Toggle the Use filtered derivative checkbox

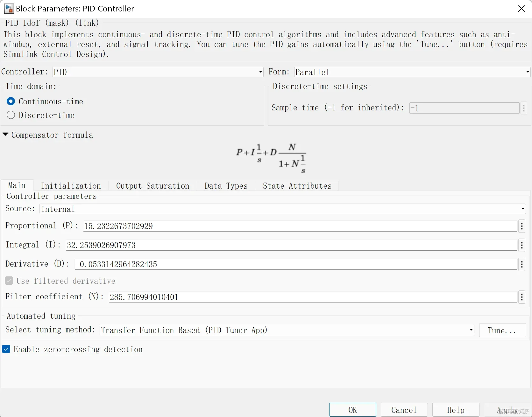point(9,281)
